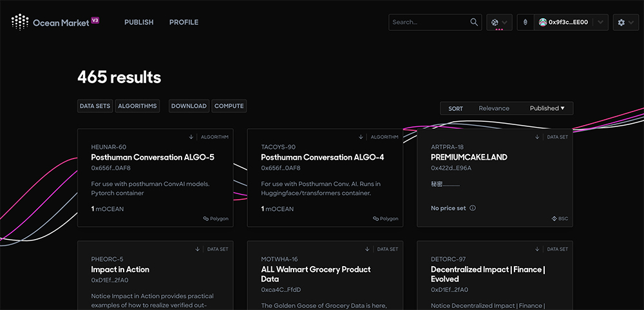Screen dimensions: 644x310
Task: Click the TACOYS-90 symbol text
Action: (278, 147)
